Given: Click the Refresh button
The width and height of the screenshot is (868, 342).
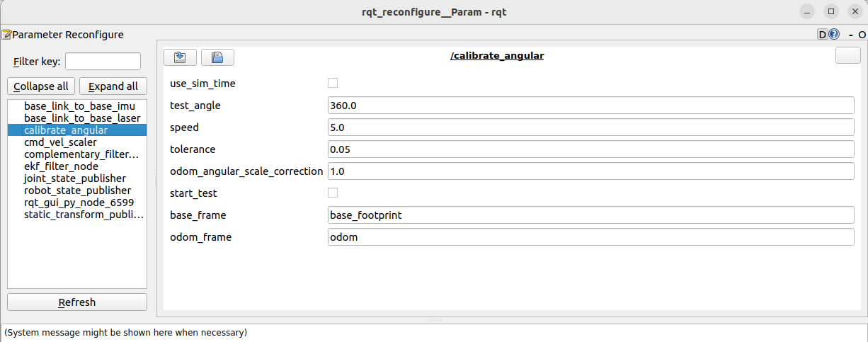Looking at the screenshot, I should click(x=77, y=302).
